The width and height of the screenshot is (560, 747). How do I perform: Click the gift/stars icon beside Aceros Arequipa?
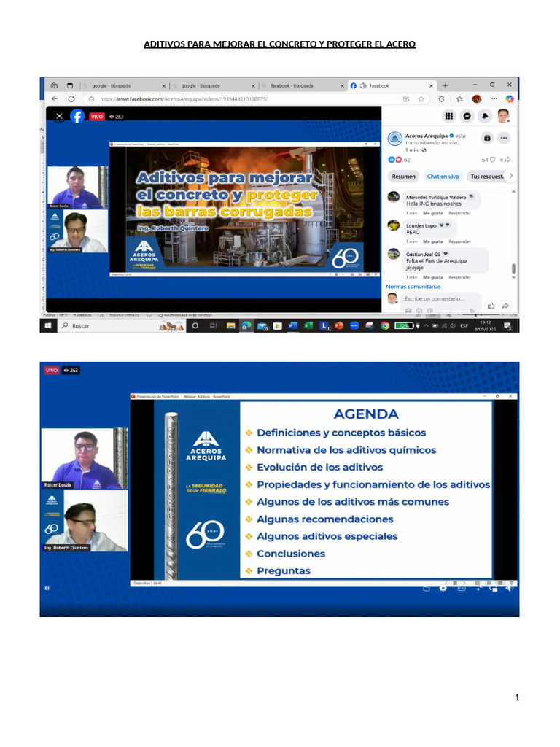pyautogui.click(x=487, y=138)
